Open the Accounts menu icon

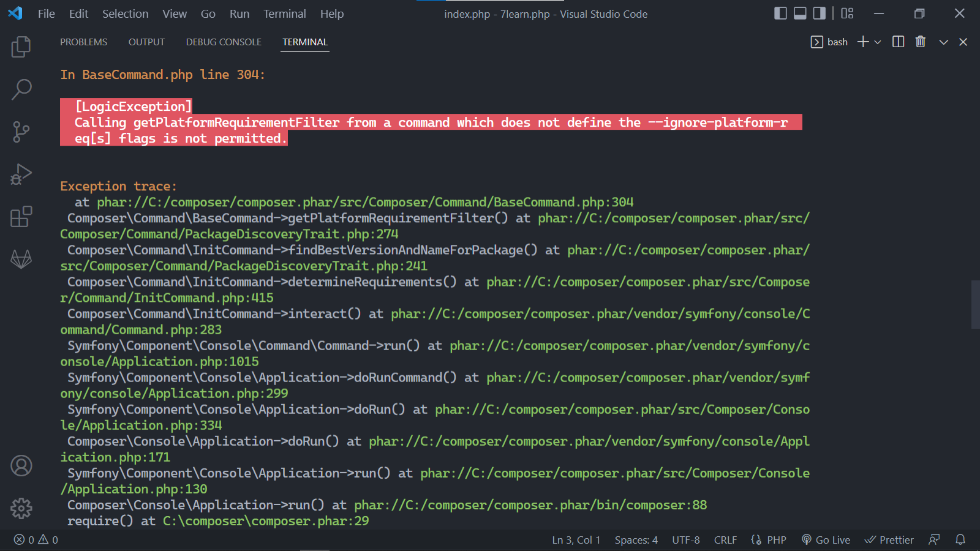pos(21,466)
